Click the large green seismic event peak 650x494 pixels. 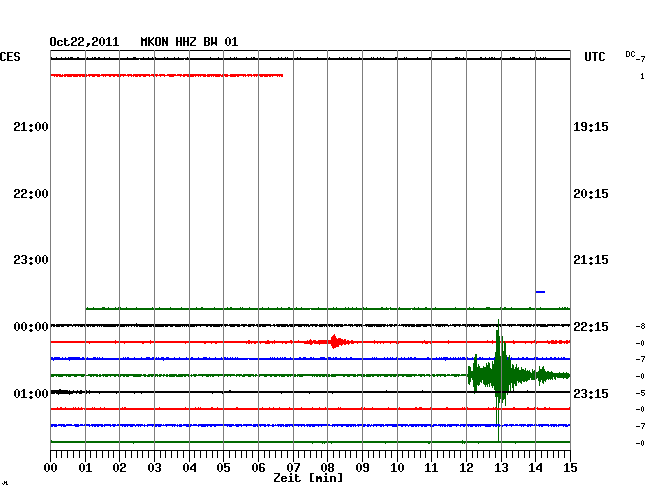coord(499,375)
